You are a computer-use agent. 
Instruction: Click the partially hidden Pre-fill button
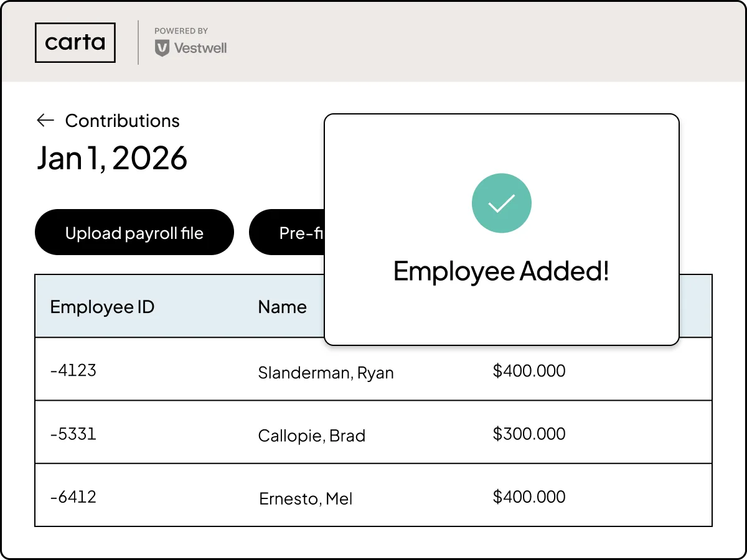[287, 233]
